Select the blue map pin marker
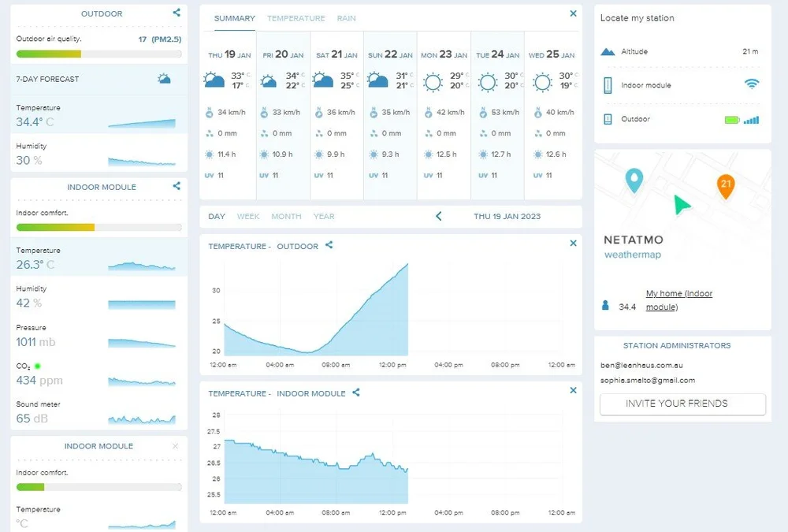Viewport: 788px width, 532px height. point(634,180)
